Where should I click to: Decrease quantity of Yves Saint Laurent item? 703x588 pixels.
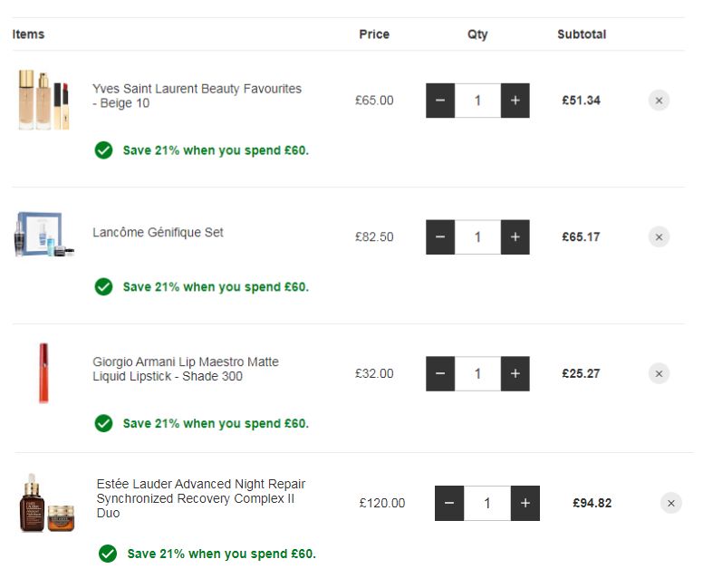tap(440, 101)
